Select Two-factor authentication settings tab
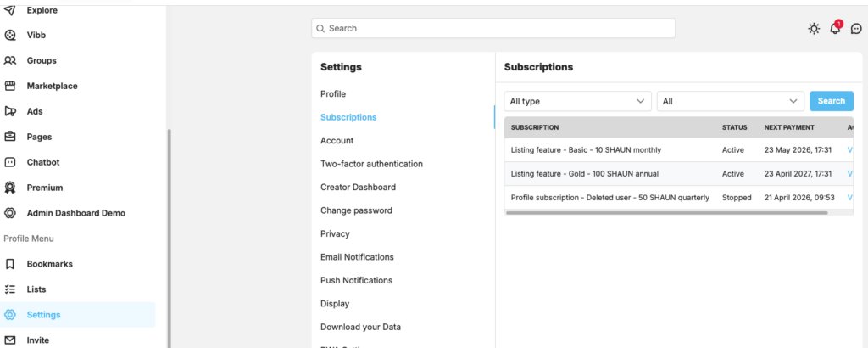Viewport: 868px width, 348px height. coord(371,164)
